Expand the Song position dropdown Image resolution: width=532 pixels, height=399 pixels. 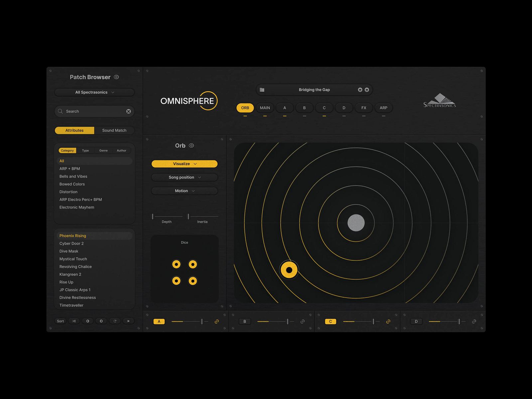point(184,177)
